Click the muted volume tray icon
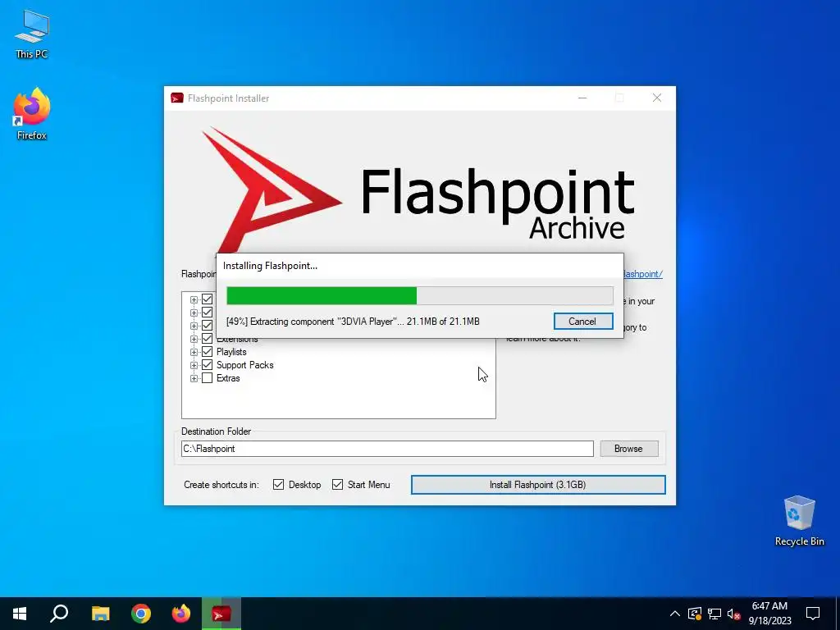 pyautogui.click(x=734, y=614)
